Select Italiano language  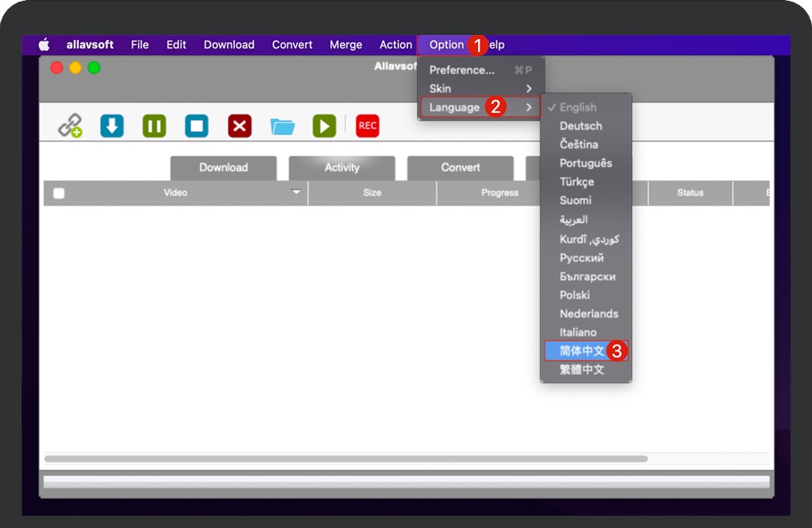(x=585, y=332)
